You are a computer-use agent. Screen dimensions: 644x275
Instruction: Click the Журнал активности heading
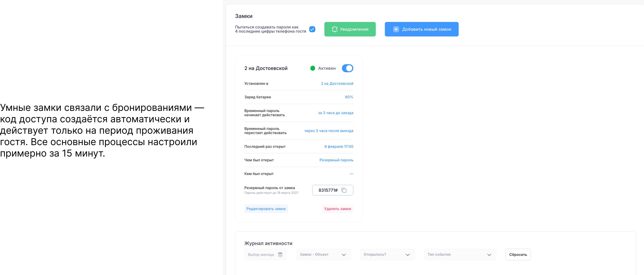(268, 243)
